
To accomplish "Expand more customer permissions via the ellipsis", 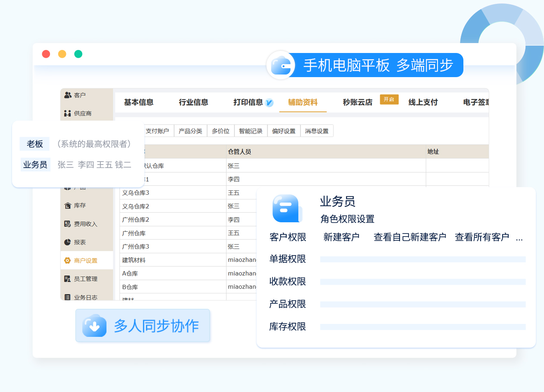I will point(519,238).
